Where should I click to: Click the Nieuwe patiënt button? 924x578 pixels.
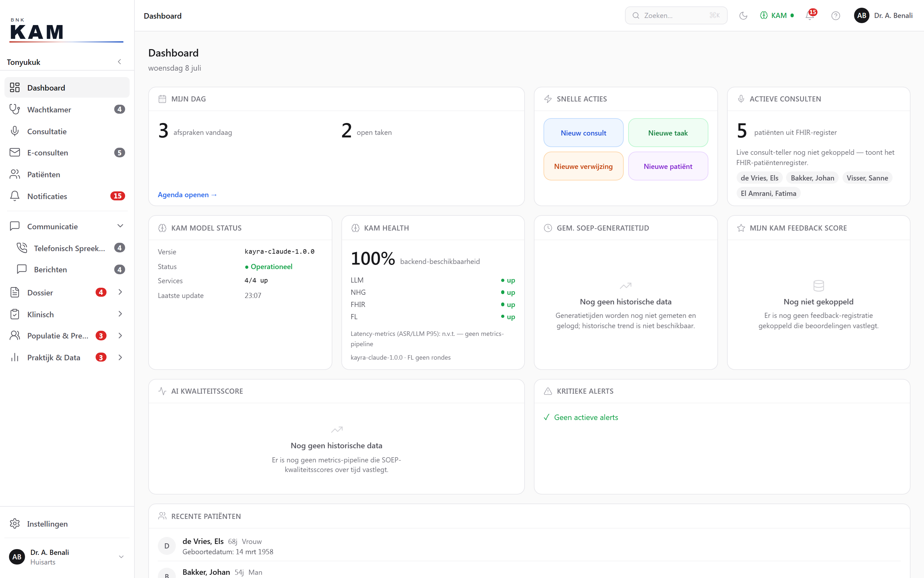click(668, 166)
